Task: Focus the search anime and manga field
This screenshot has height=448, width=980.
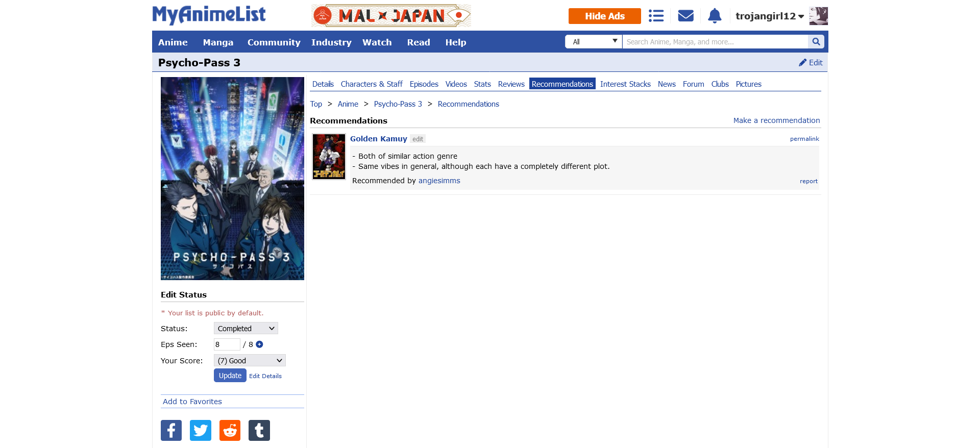Action: tap(716, 42)
